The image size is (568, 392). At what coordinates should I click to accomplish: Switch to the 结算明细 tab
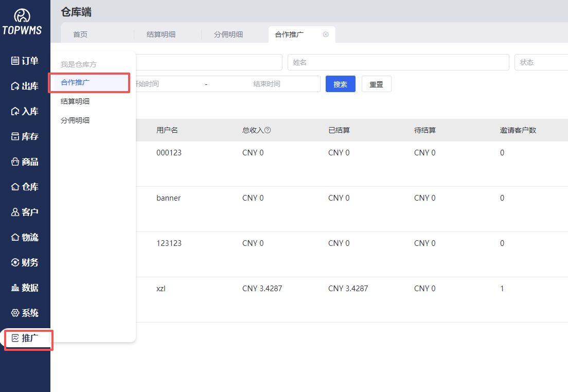(x=161, y=34)
